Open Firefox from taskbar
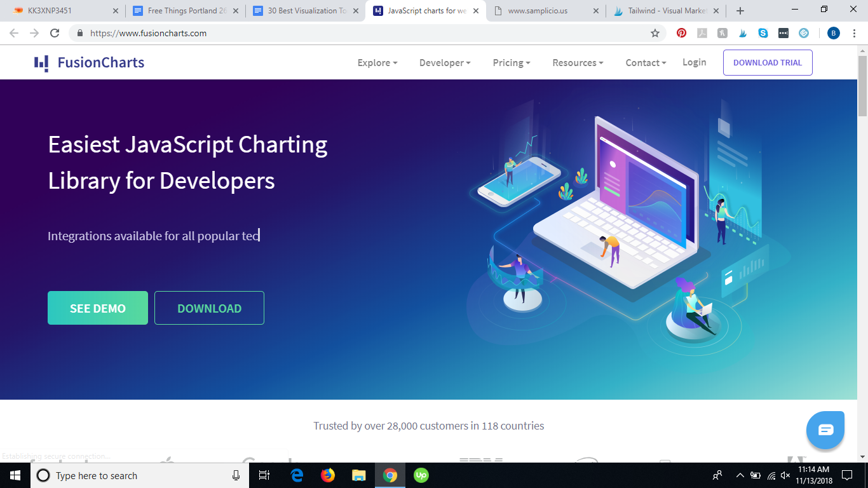The width and height of the screenshot is (868, 488). (328, 475)
